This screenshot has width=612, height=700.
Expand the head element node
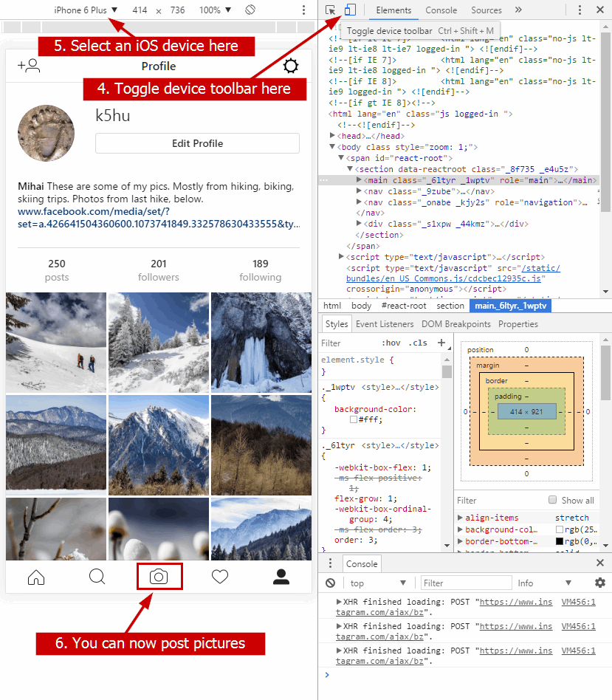tap(332, 135)
